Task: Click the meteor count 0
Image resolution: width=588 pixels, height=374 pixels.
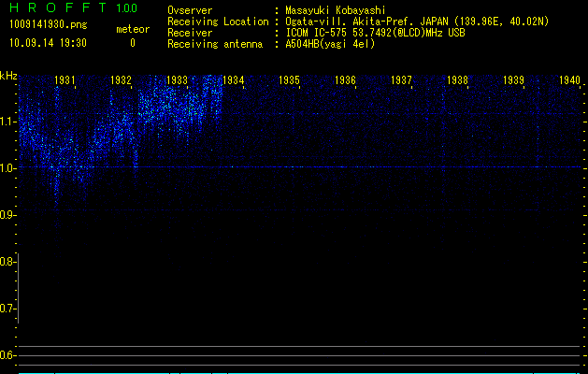Action: [x=133, y=43]
